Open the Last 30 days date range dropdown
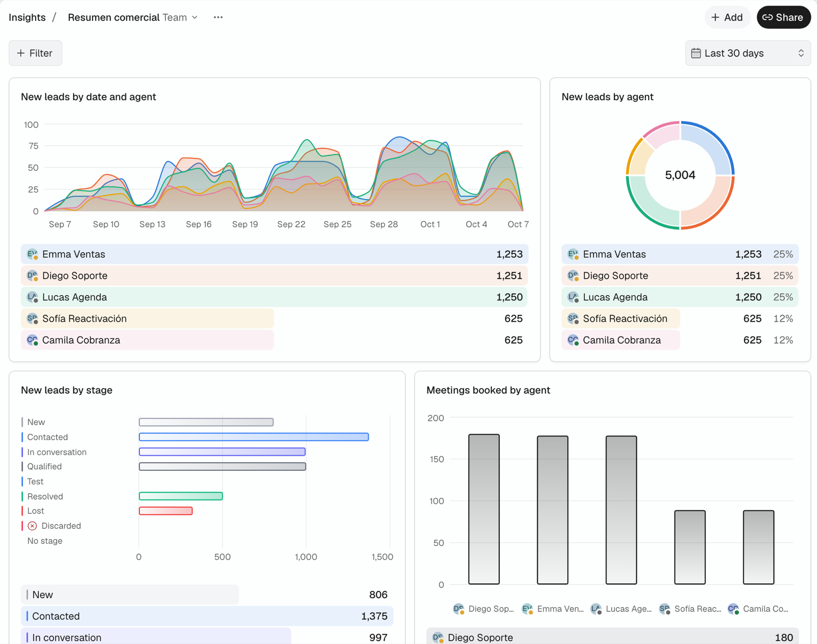 point(748,53)
